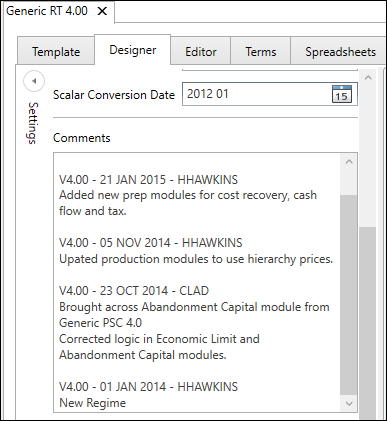
Task: Go to the Terms tab
Action: 261,52
